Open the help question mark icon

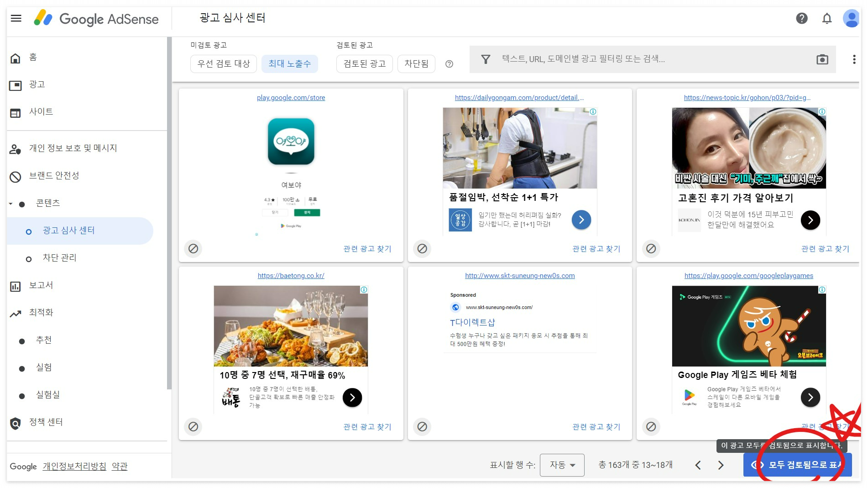[x=801, y=18]
